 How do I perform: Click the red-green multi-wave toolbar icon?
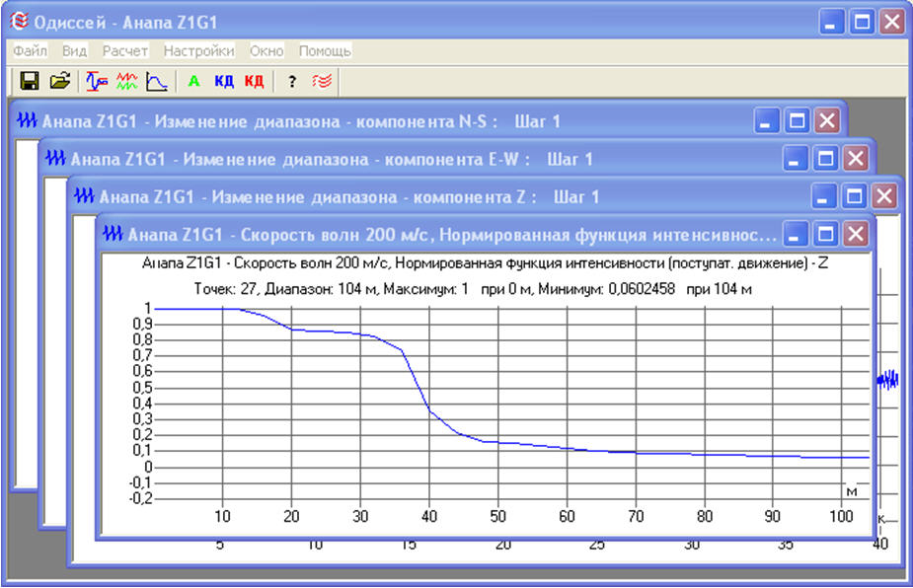pyautogui.click(x=126, y=82)
